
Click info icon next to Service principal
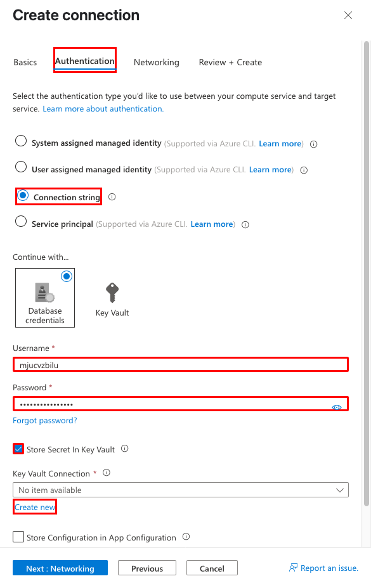click(x=245, y=225)
